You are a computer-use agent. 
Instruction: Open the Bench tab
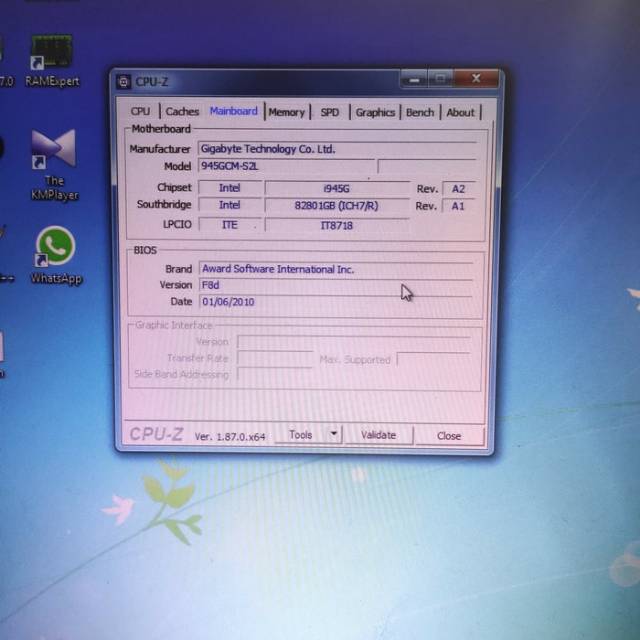tap(420, 112)
